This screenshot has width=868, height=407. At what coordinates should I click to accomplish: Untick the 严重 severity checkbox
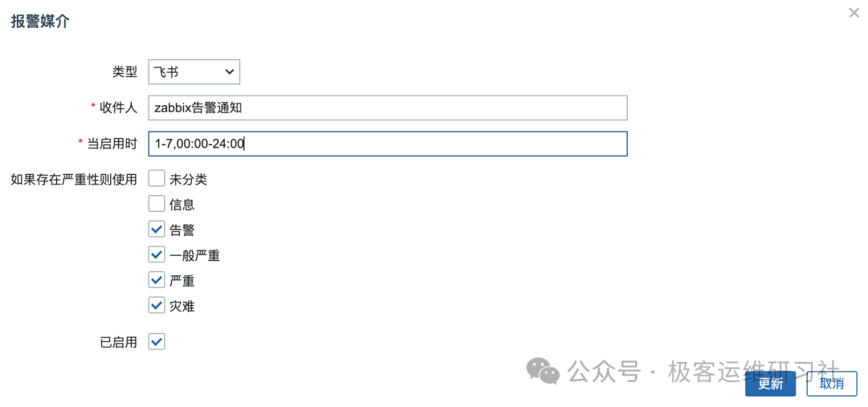157,280
